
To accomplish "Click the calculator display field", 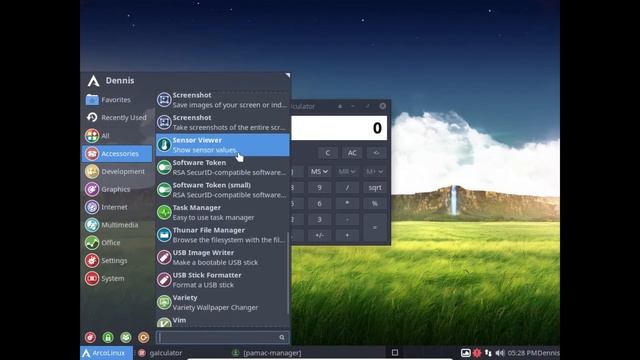I will [339, 128].
